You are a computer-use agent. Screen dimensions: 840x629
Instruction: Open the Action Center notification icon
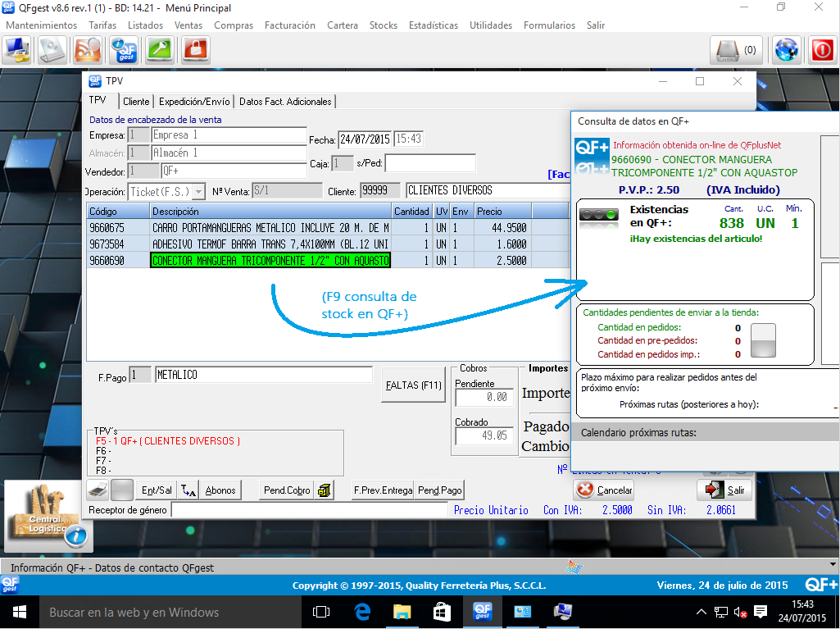click(x=761, y=612)
